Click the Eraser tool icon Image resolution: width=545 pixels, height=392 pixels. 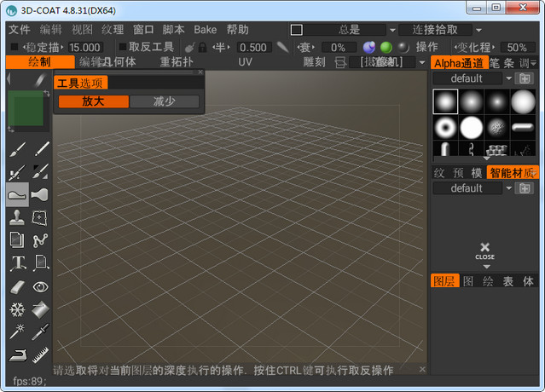[17, 287]
